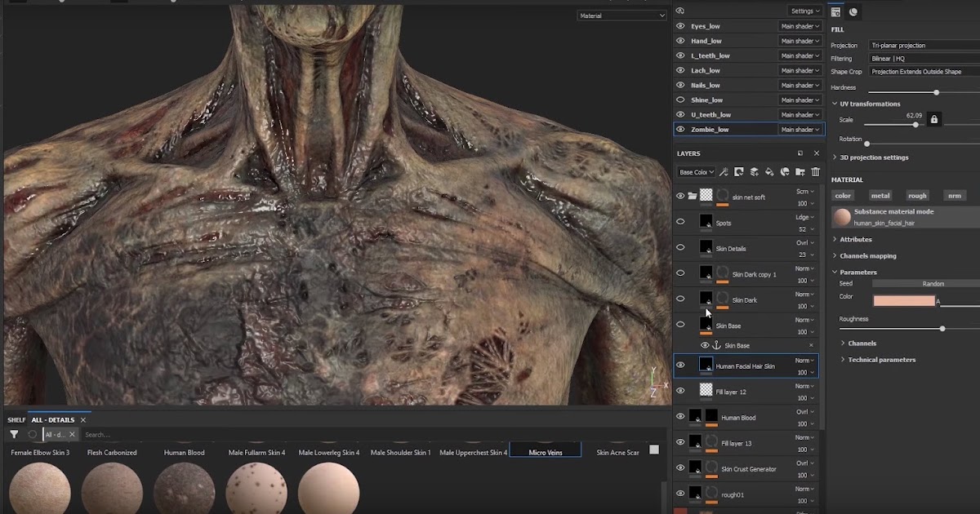
Task: Switch to the SHELF tab
Action: coord(15,419)
